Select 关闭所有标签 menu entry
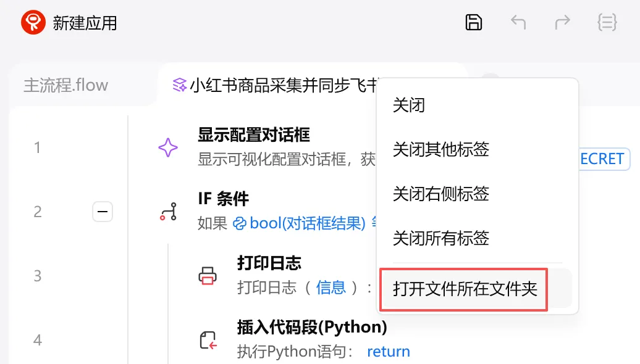Image resolution: width=640 pixels, height=364 pixels. (x=441, y=238)
